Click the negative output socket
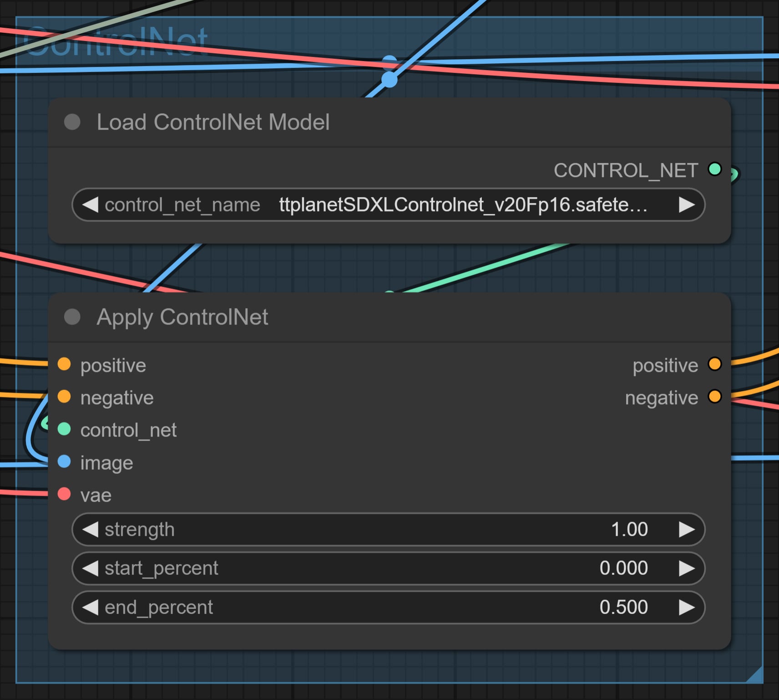Image resolution: width=779 pixels, height=700 pixels. point(715,396)
